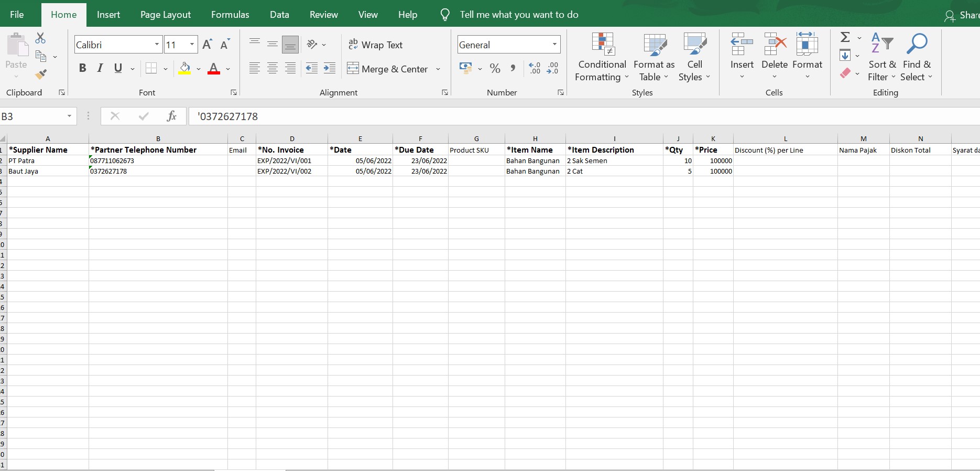Open Merge & Center dropdown arrow

point(438,69)
